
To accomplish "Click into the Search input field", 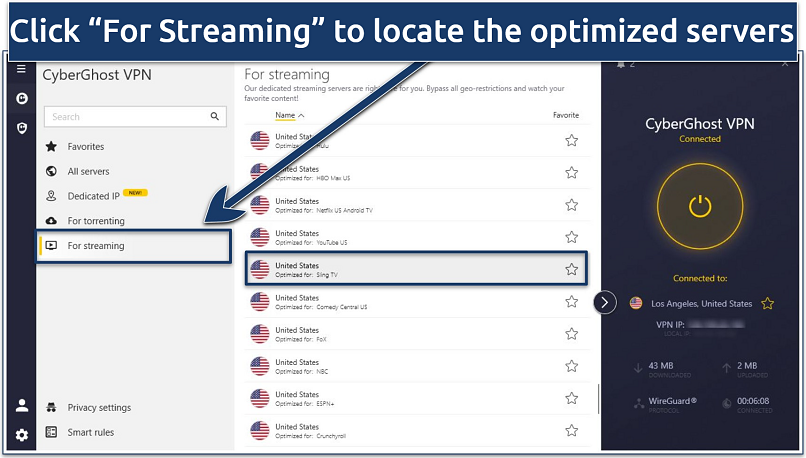I will click(125, 117).
